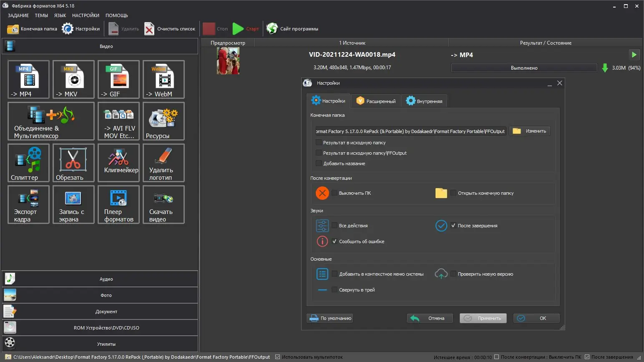Toggle Сообщить об ошибке checkbox
Image resolution: width=644 pixels, height=362 pixels.
pyautogui.click(x=335, y=241)
